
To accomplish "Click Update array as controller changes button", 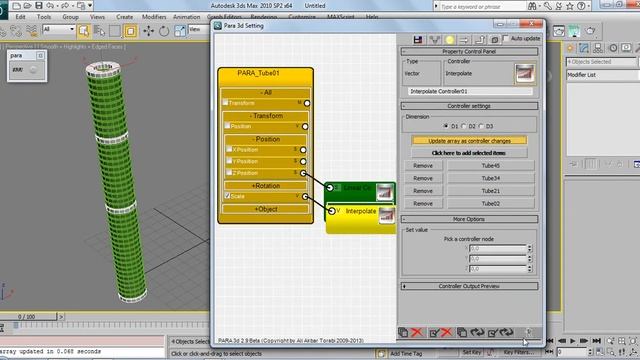I will [x=469, y=140].
